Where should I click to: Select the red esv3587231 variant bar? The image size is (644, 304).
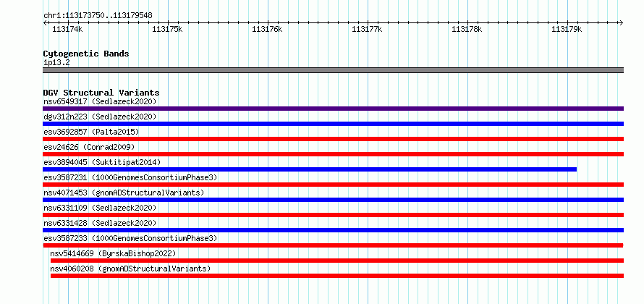(333, 185)
